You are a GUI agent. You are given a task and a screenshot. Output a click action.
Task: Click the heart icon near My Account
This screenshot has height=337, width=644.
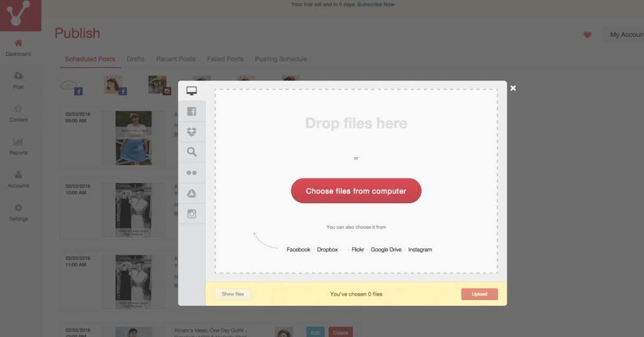click(587, 35)
